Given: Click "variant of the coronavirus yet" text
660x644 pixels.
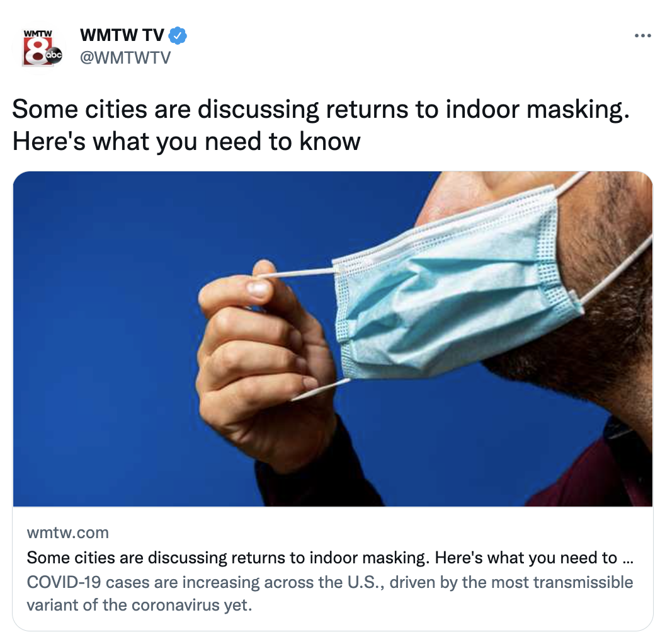Looking at the screenshot, I should coord(139,606).
